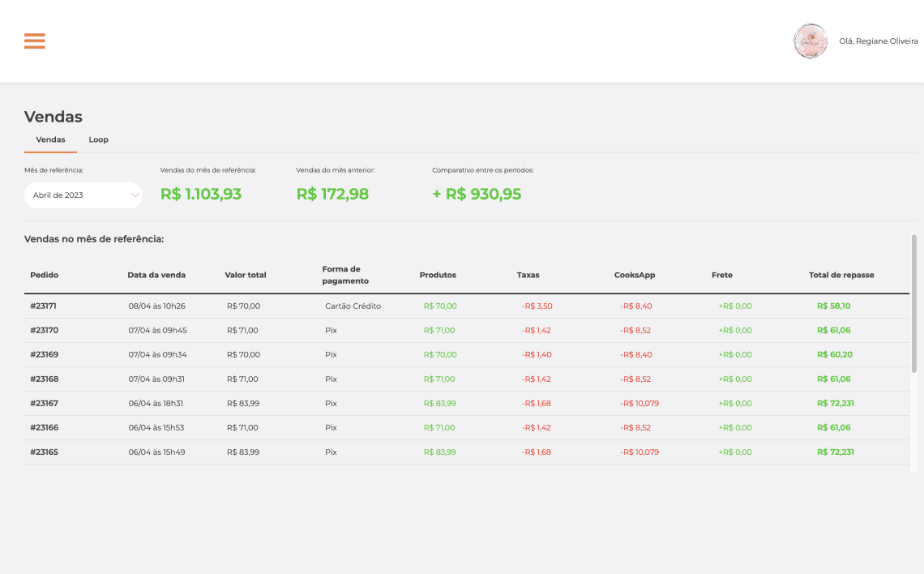The image size is (924, 574).
Task: Click the dropdown chevron next to Abril de 2023
Action: (135, 195)
